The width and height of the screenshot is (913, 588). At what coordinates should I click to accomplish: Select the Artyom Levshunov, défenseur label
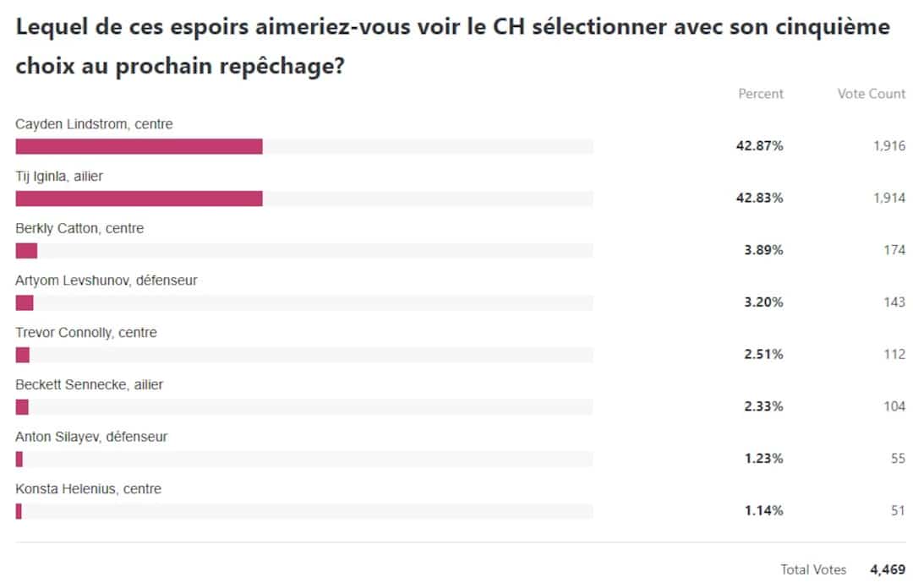(107, 280)
